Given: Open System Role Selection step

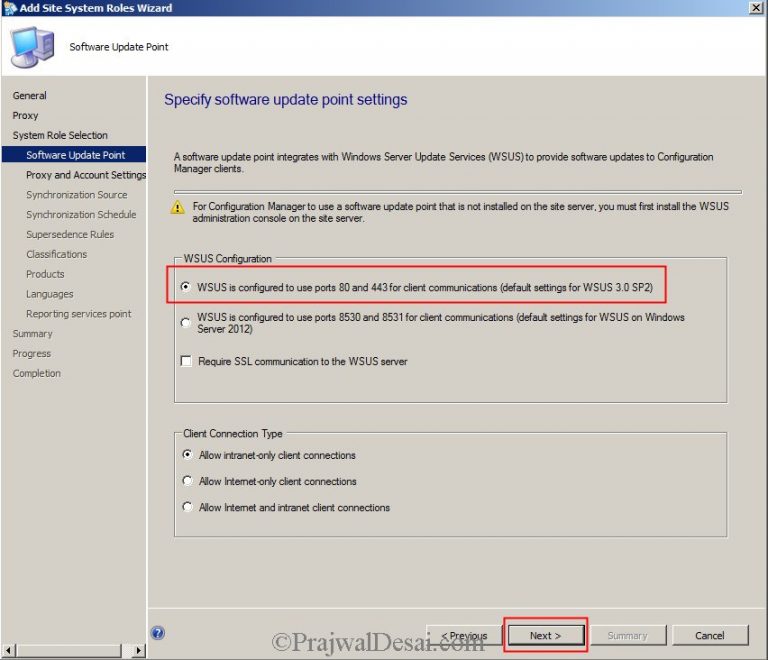Looking at the screenshot, I should pos(60,135).
